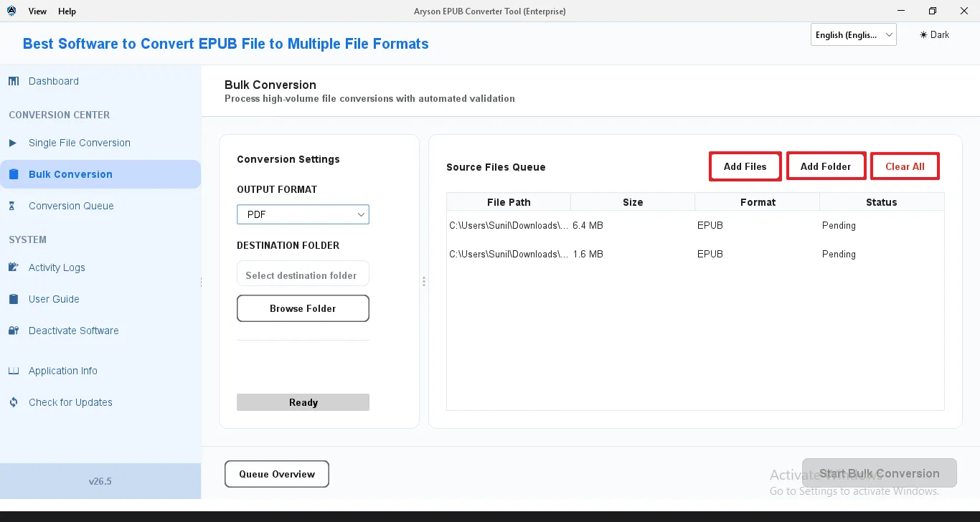Viewport: 980px width, 522px height.
Task: Open the language selection dropdown
Action: 854,34
